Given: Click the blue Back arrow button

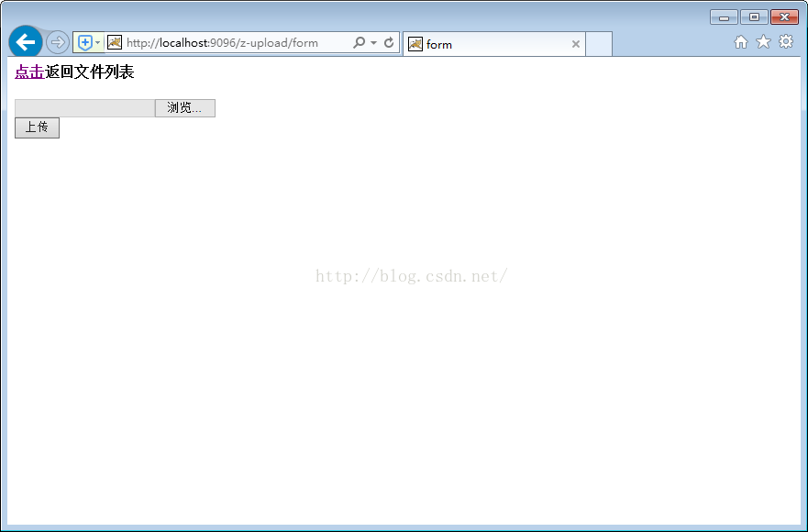Looking at the screenshot, I should click(25, 42).
